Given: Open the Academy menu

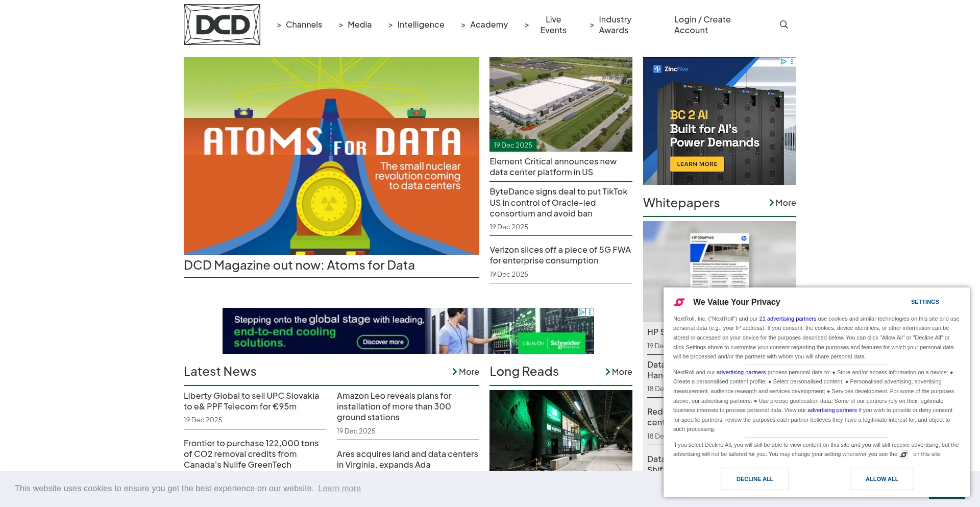Looking at the screenshot, I should (488, 25).
